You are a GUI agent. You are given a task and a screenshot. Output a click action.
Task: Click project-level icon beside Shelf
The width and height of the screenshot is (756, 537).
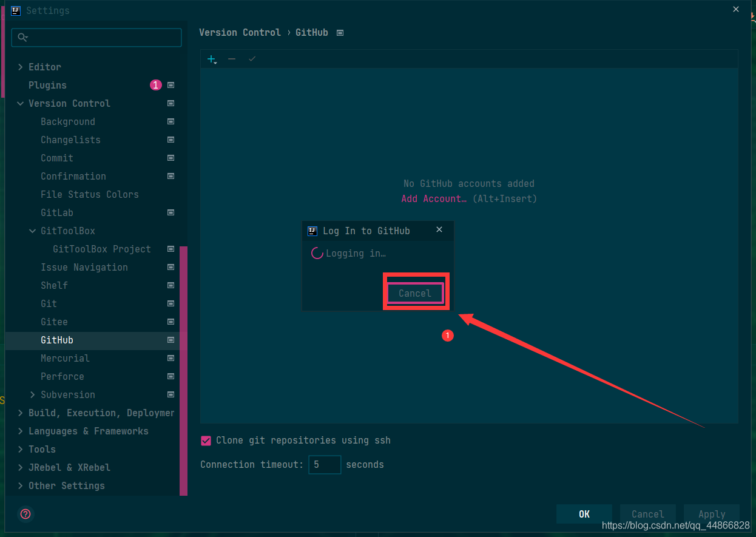[x=171, y=285]
